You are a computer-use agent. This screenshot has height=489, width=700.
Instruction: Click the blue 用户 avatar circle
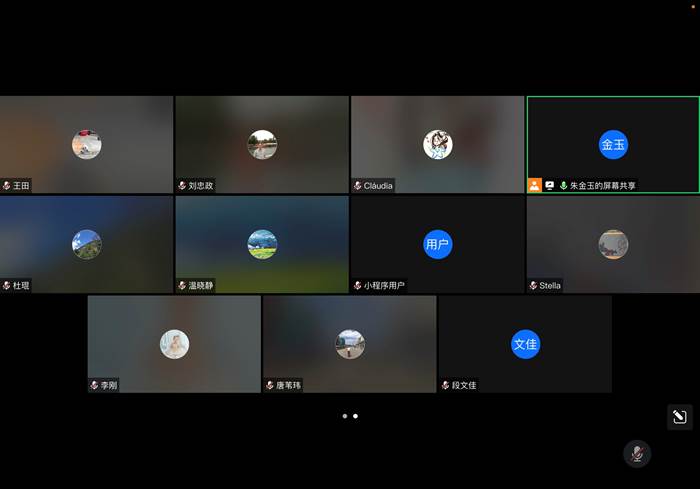pos(437,244)
